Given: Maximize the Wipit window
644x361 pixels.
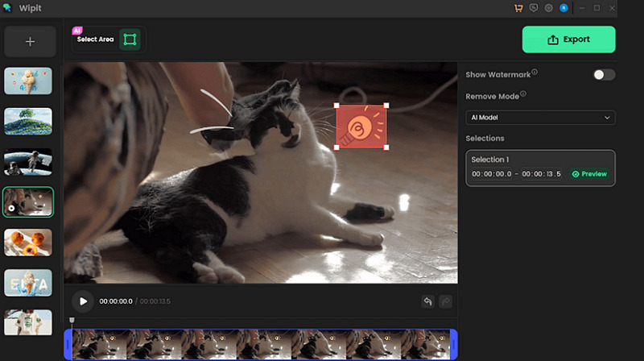Looking at the screenshot, I should (x=597, y=8).
